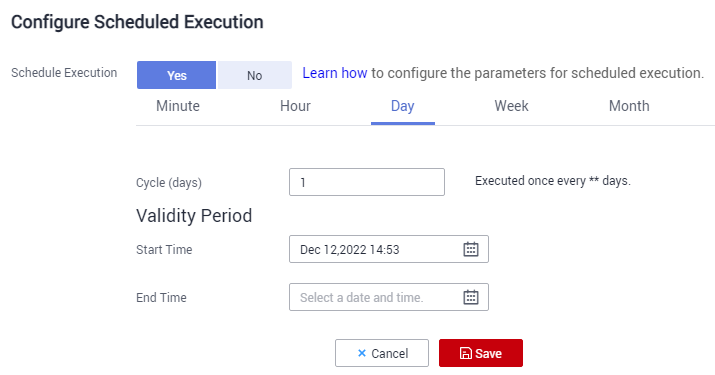Switch to the Month tab
Viewport: 715px width, 375px height.
pos(629,106)
